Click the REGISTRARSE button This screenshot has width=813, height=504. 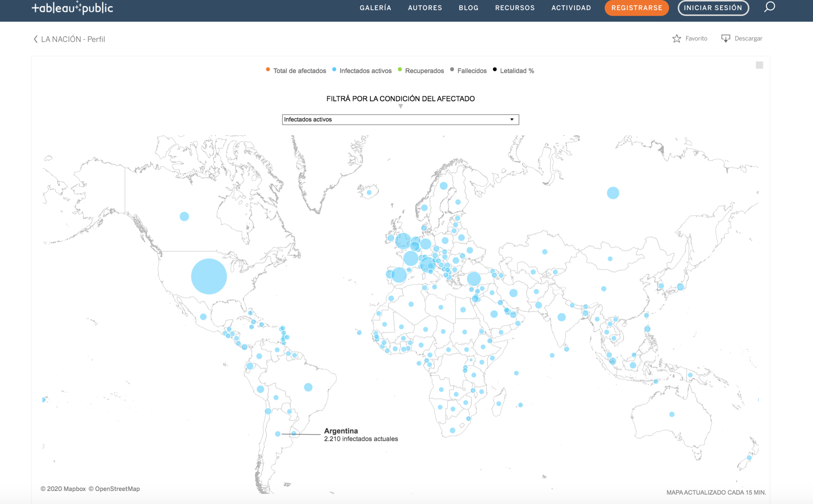pos(636,8)
